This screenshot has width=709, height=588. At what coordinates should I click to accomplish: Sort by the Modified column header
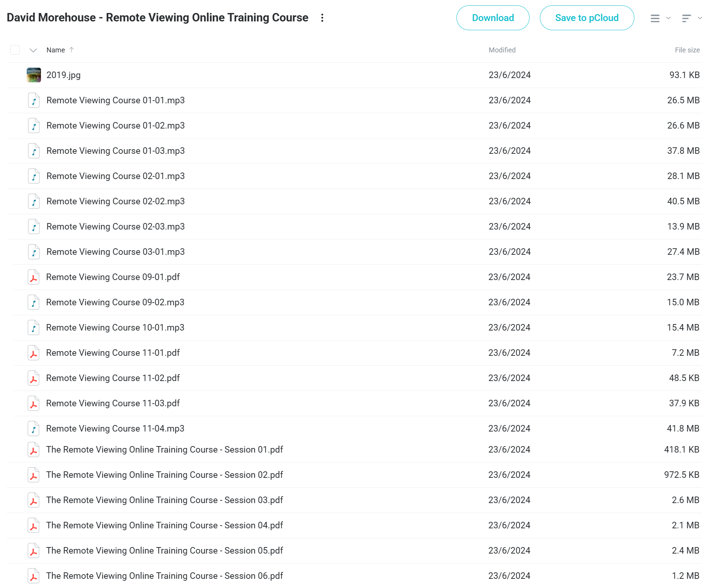(x=502, y=50)
